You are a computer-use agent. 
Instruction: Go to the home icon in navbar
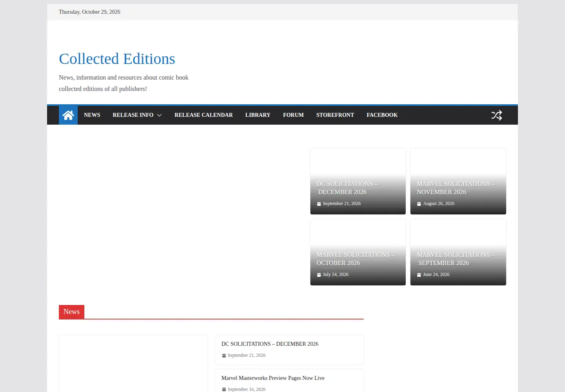click(68, 115)
